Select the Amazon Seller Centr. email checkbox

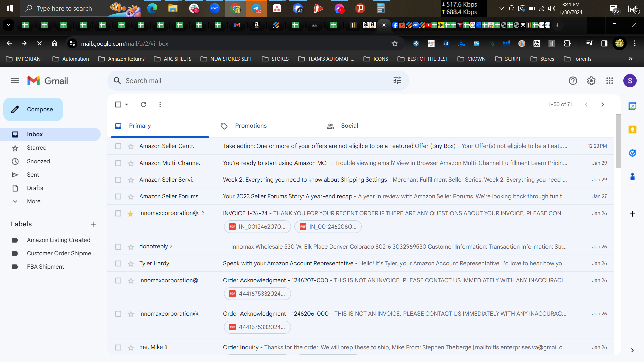[118, 146]
